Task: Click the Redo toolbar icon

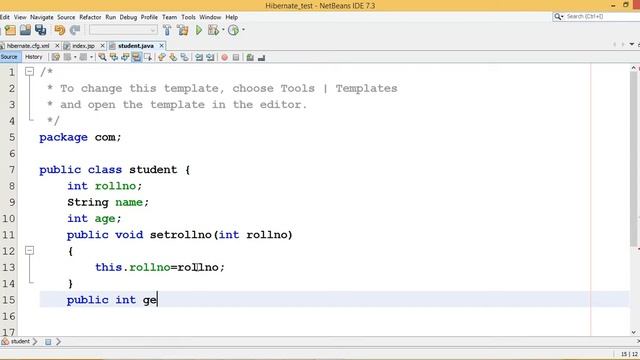Action: [75, 30]
